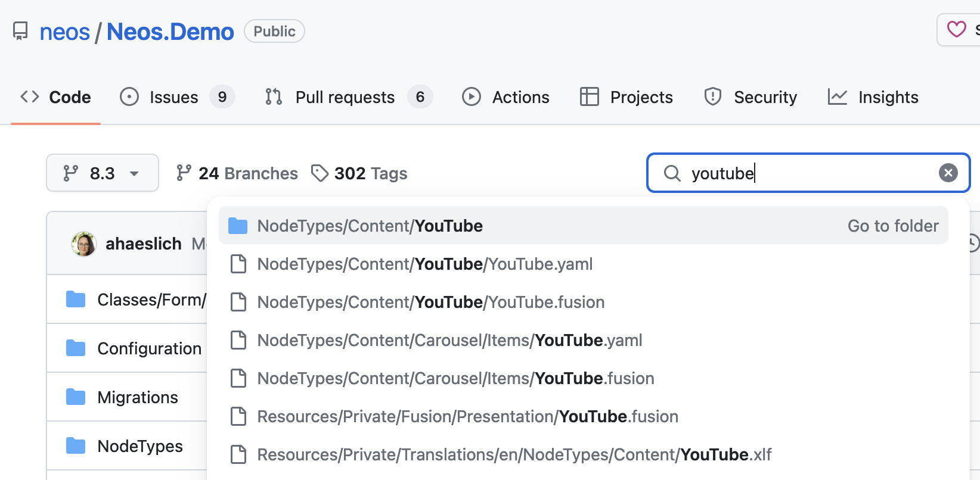Open NodeTypes/Content/YouTube/YouTube.yaml result
The width and height of the screenshot is (980, 480).
tap(584, 264)
